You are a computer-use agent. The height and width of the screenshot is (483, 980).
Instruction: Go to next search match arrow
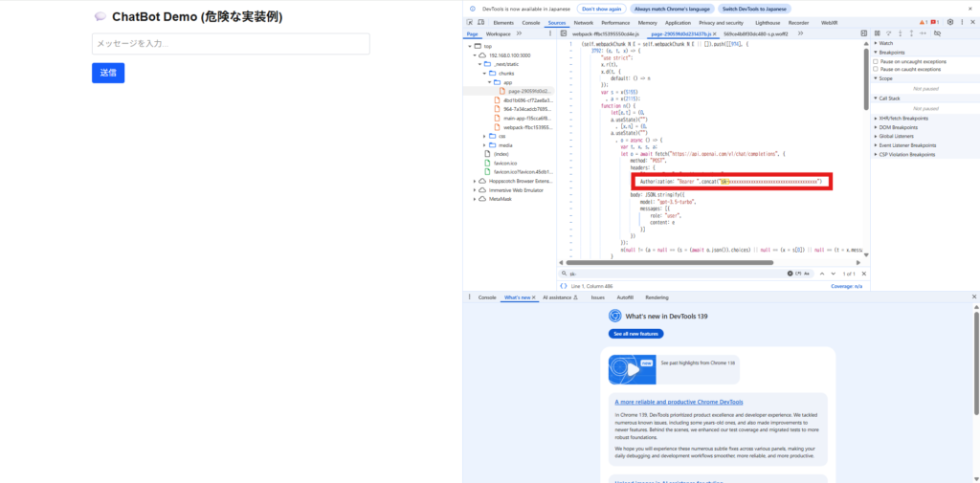(x=834, y=274)
